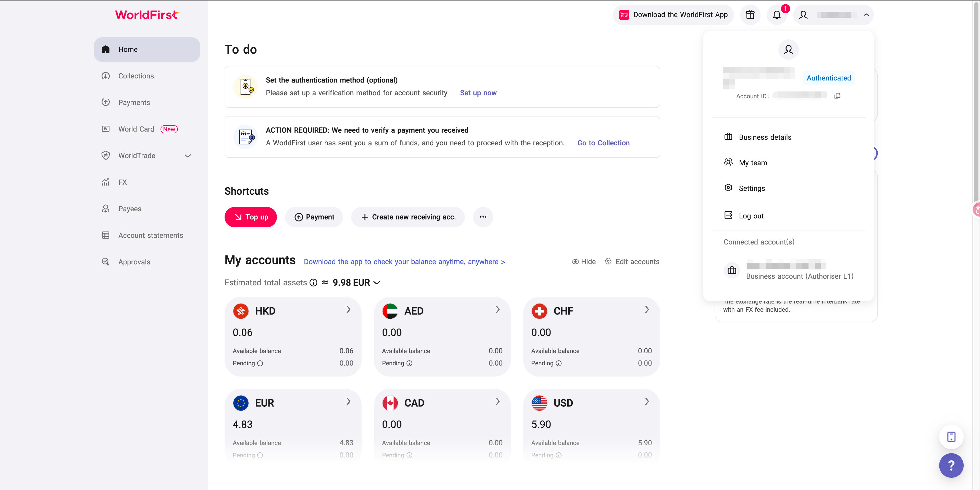Open HKD account details arrow
The width and height of the screenshot is (980, 490).
(x=348, y=310)
